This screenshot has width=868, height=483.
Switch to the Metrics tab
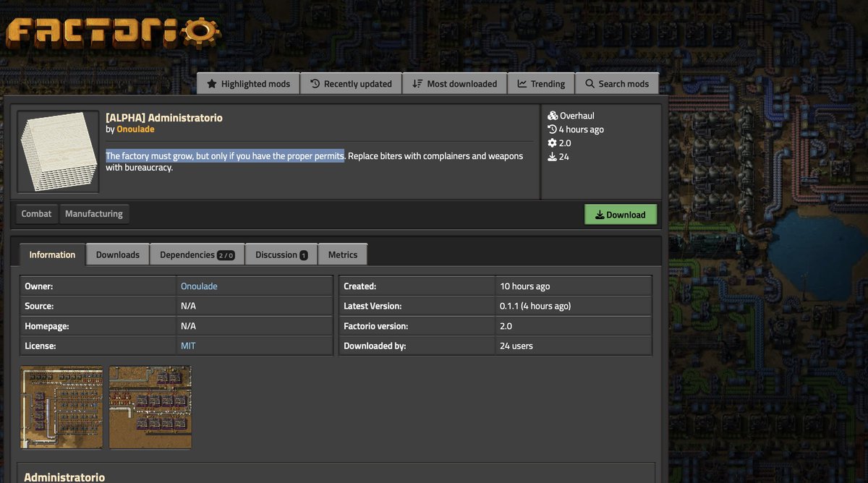[x=343, y=255]
